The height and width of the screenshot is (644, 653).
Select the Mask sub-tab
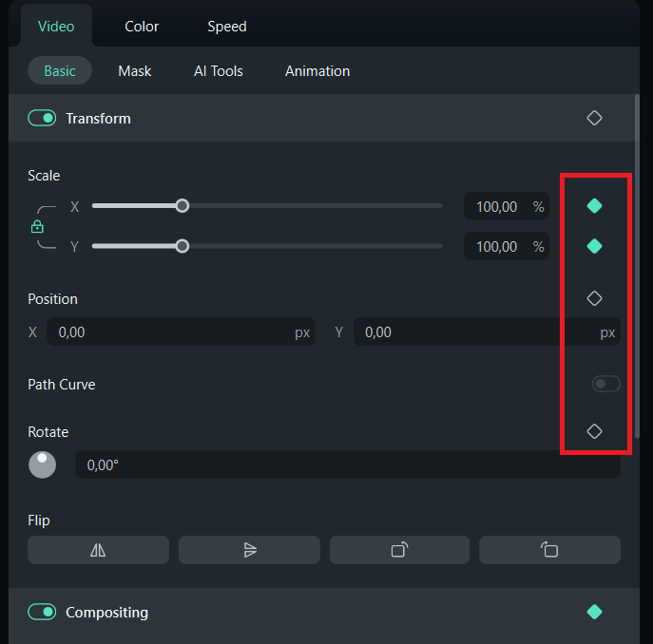coord(135,71)
